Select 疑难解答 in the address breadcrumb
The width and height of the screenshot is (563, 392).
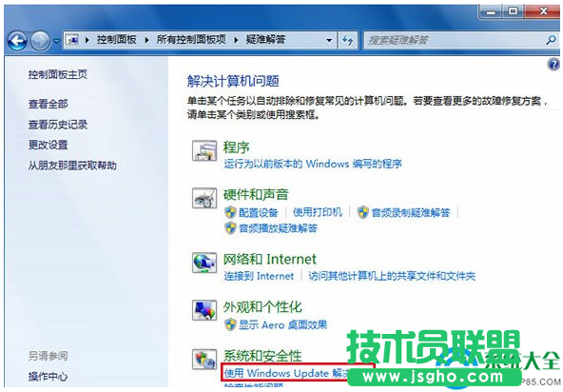(x=265, y=40)
